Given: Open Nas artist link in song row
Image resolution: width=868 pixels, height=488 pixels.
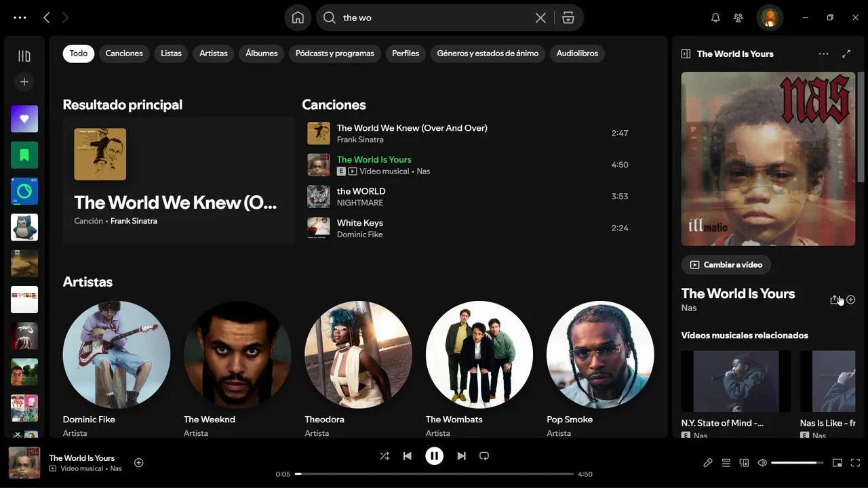Looking at the screenshot, I should [423, 171].
